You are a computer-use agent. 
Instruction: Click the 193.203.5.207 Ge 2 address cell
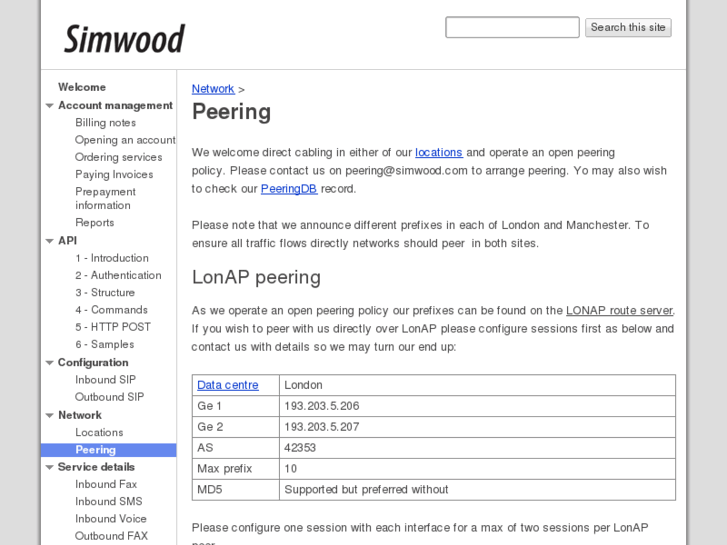pos(478,427)
